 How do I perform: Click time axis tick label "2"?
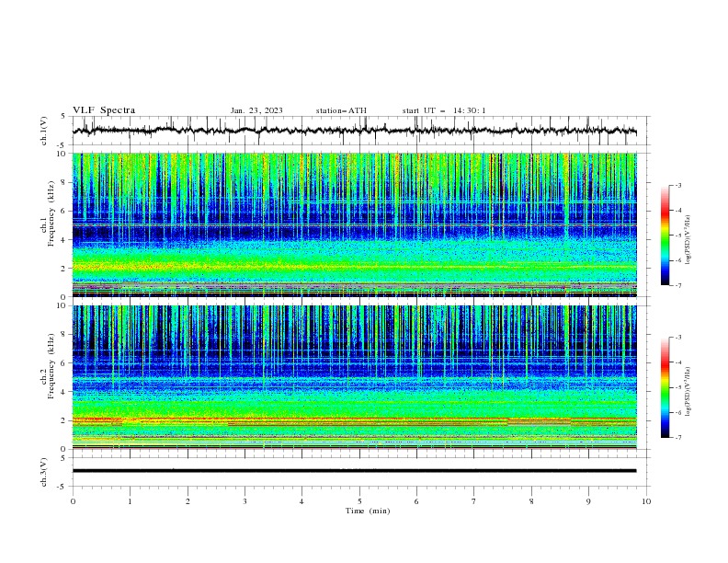click(x=188, y=501)
